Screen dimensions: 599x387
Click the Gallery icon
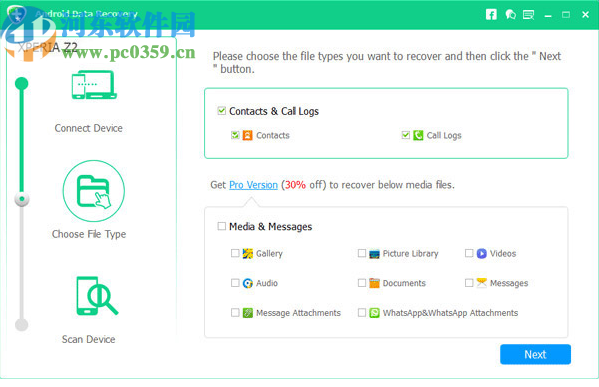[248, 253]
